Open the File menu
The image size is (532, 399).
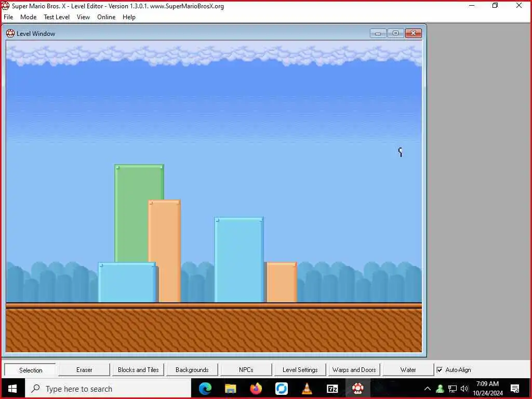(8, 17)
